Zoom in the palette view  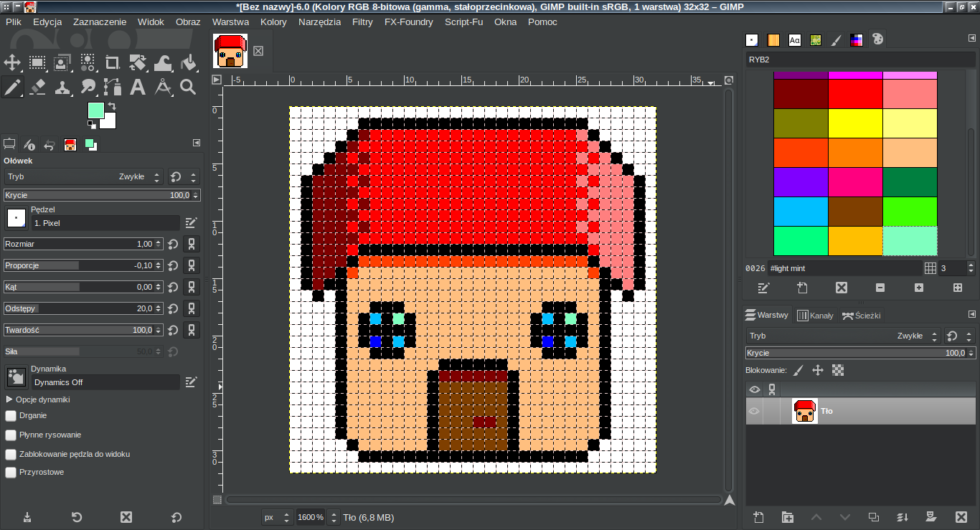click(x=919, y=288)
